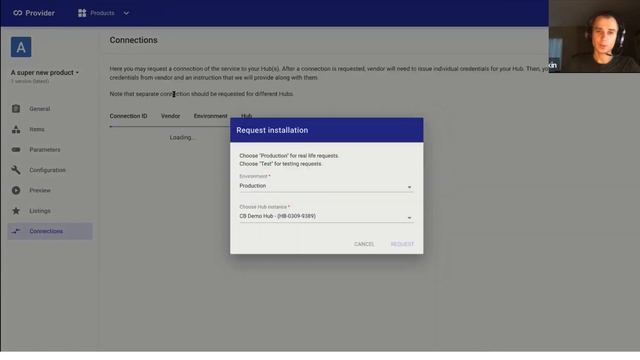Viewport: 640px width, 360px height.
Task: Sort by Connection ID column header
Action: coord(128,116)
